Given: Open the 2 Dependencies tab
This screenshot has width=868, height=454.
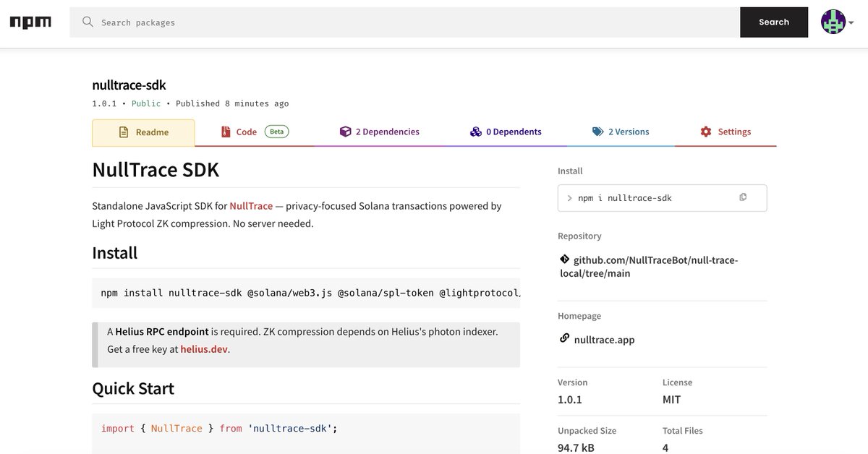Looking at the screenshot, I should pyautogui.click(x=380, y=132).
